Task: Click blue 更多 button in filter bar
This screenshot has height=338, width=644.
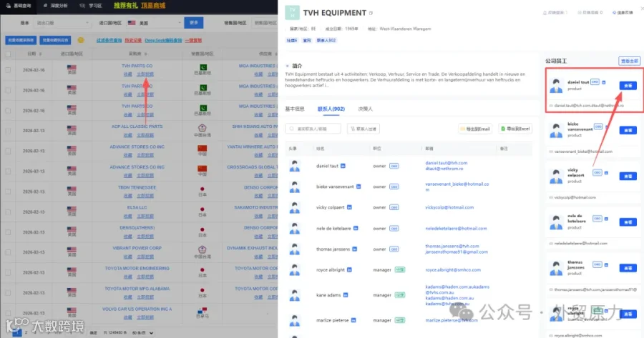Action: 193,23
